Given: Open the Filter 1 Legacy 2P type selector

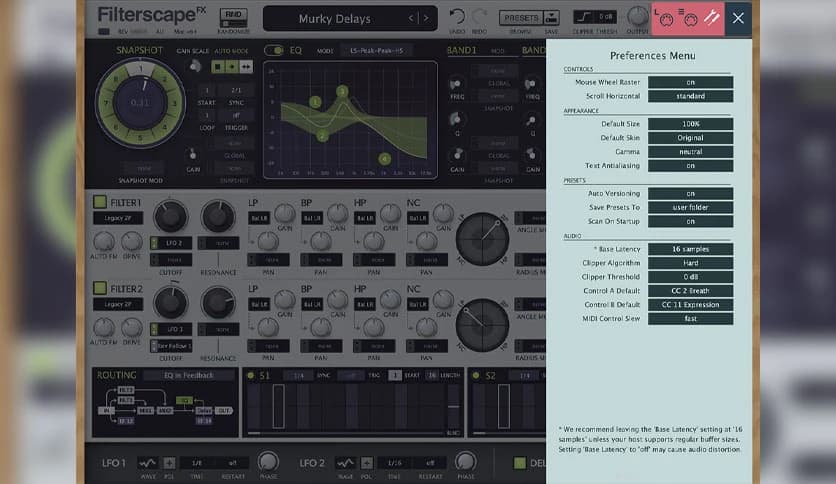Looking at the screenshot, I should click(118, 218).
